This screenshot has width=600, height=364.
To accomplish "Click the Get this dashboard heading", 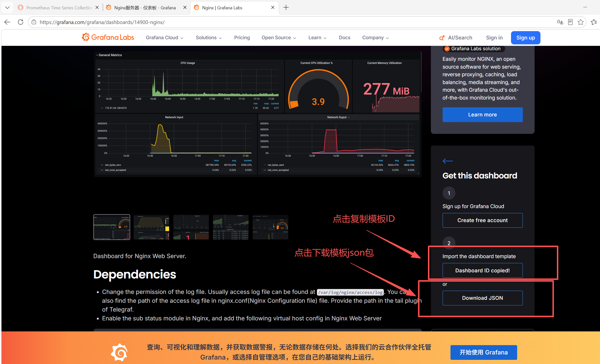I will pyautogui.click(x=480, y=176).
